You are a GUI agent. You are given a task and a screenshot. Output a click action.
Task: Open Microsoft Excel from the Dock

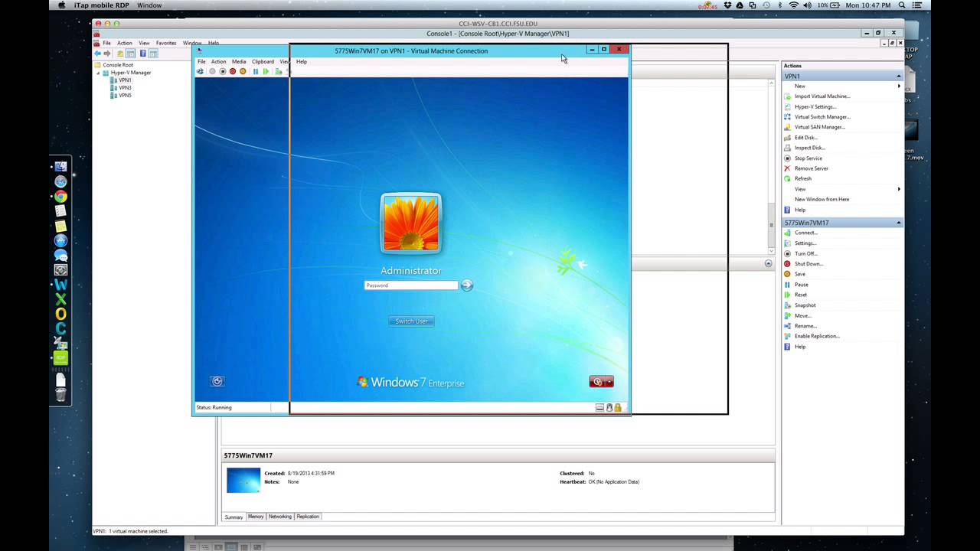(x=60, y=299)
